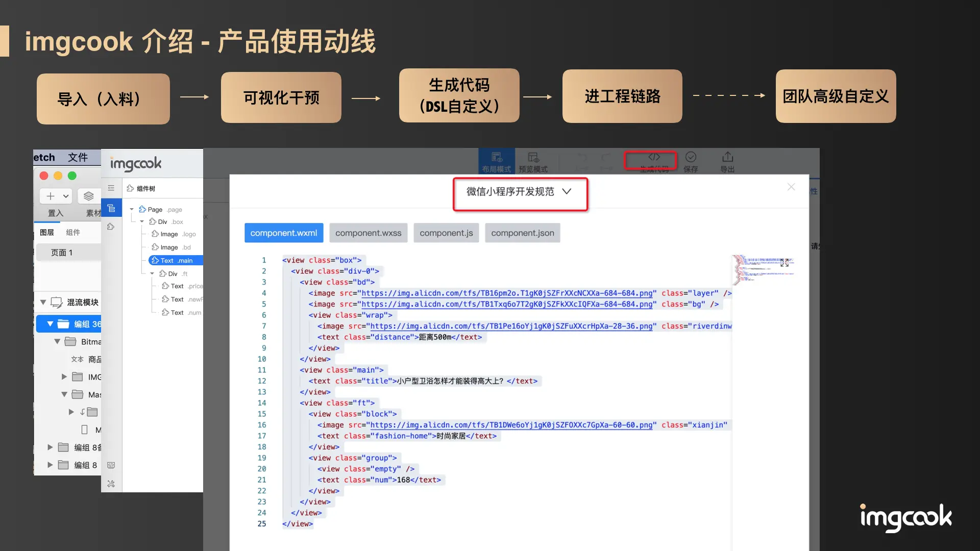Click the component tree sidebar icon
The width and height of the screenshot is (980, 551).
click(111, 209)
